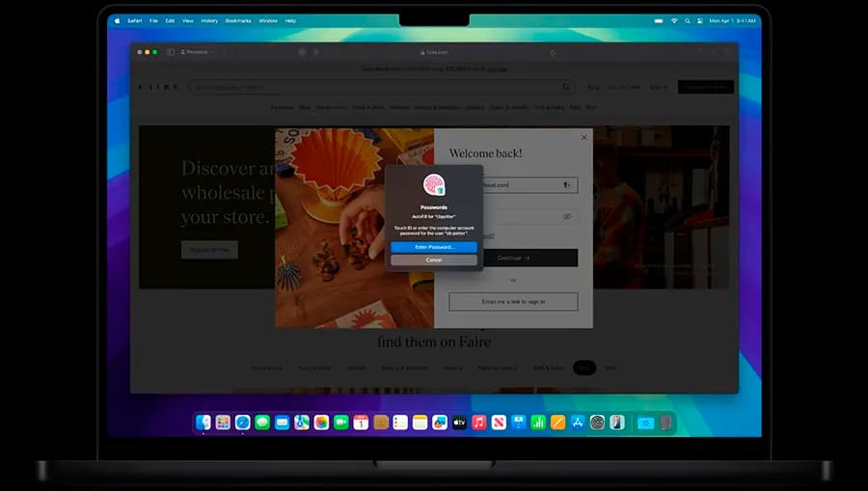The image size is (868, 491).
Task: Click the Continue button
Action: tap(513, 258)
